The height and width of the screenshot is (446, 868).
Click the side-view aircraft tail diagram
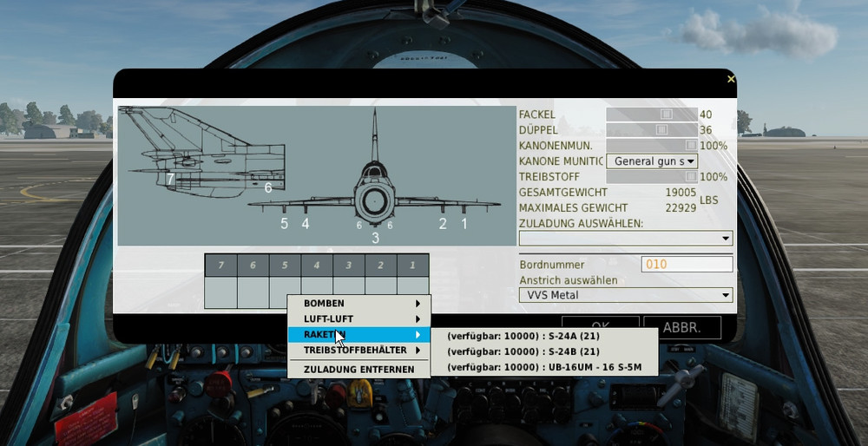(202, 152)
